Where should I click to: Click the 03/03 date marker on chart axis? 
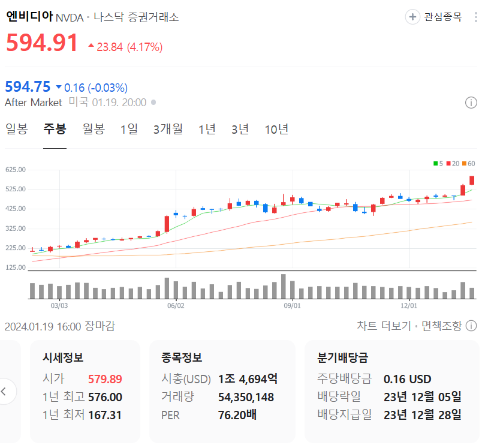pyautogui.click(x=59, y=306)
